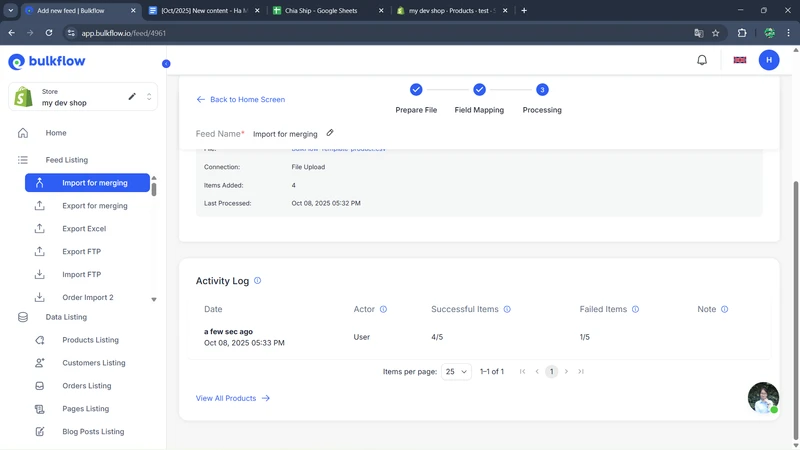The width and height of the screenshot is (800, 450).
Task: Collapse the Feed Listing section
Action: click(x=66, y=160)
